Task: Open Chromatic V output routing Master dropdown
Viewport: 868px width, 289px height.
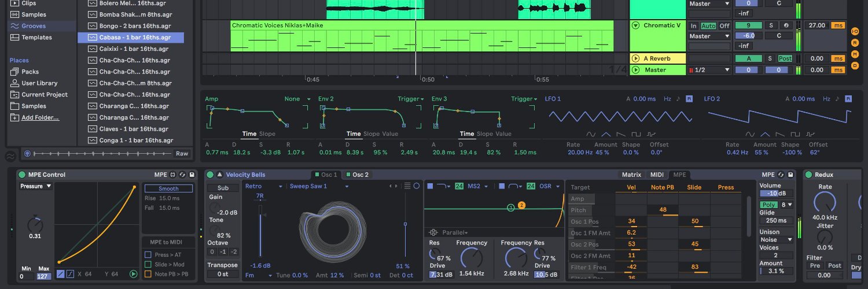Action: click(709, 36)
